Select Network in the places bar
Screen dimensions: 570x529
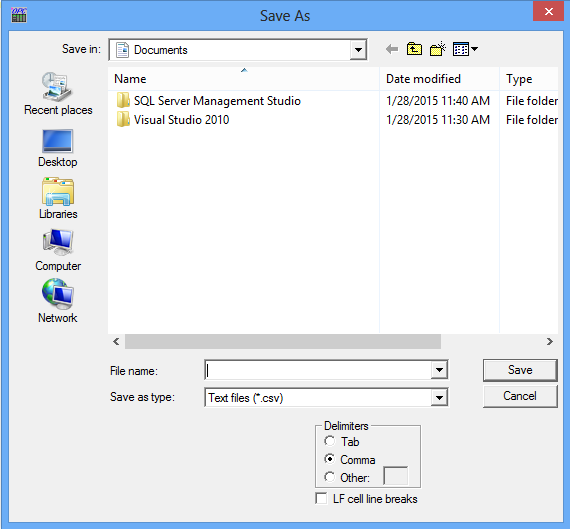(58, 301)
